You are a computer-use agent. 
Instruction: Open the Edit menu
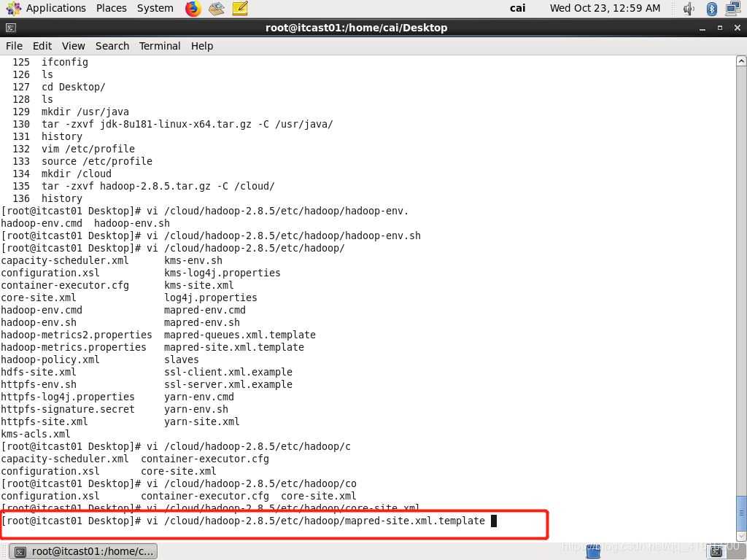click(x=42, y=46)
